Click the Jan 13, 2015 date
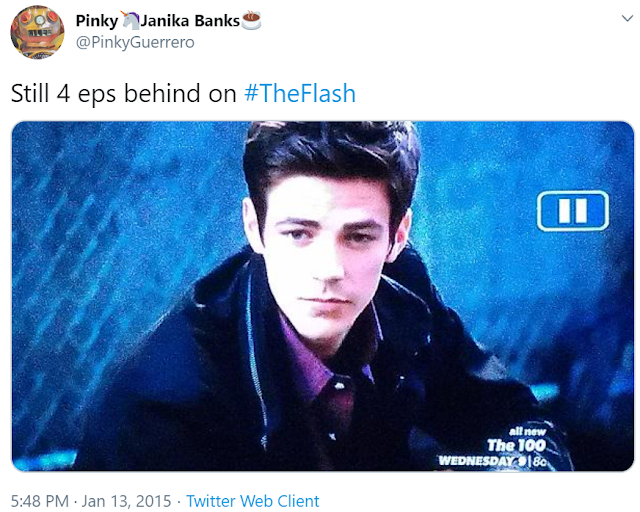 [126, 501]
